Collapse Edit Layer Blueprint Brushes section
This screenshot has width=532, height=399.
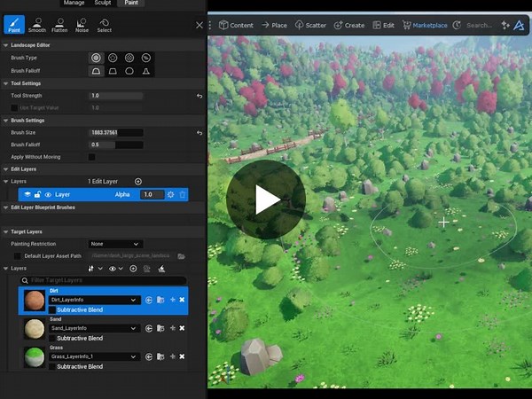click(x=6, y=207)
